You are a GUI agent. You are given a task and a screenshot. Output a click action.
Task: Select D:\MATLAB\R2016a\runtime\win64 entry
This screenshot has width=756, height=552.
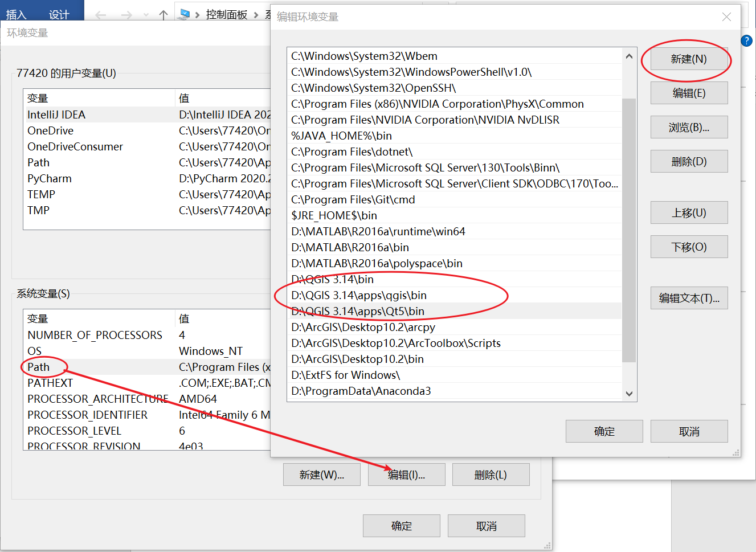click(455, 231)
